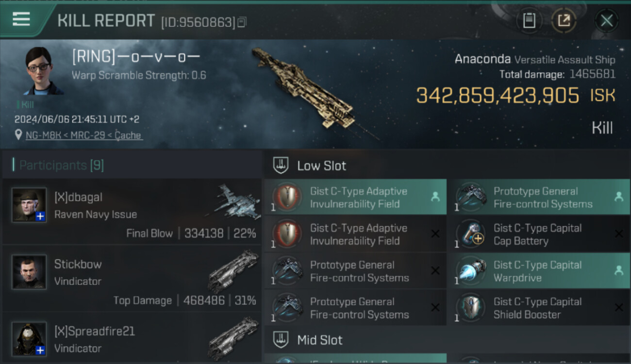Viewport: 631px width, 364px height.
Task: Open the clipboard report icon
Action: coord(529,21)
